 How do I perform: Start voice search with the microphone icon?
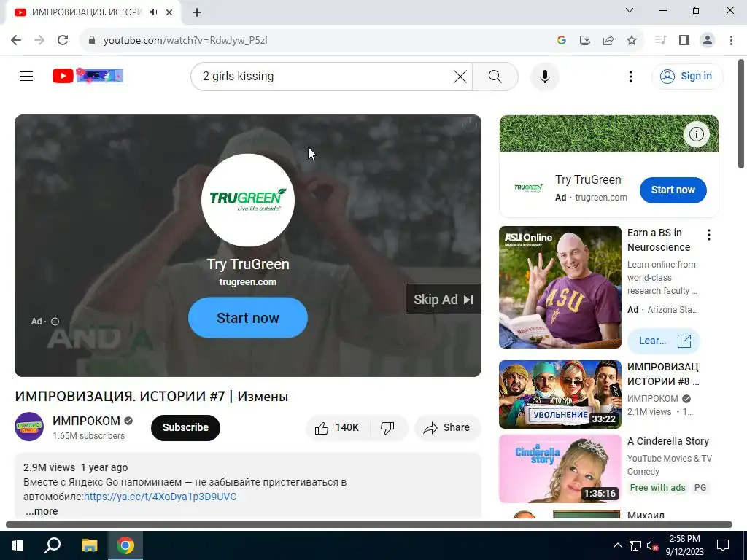click(544, 76)
